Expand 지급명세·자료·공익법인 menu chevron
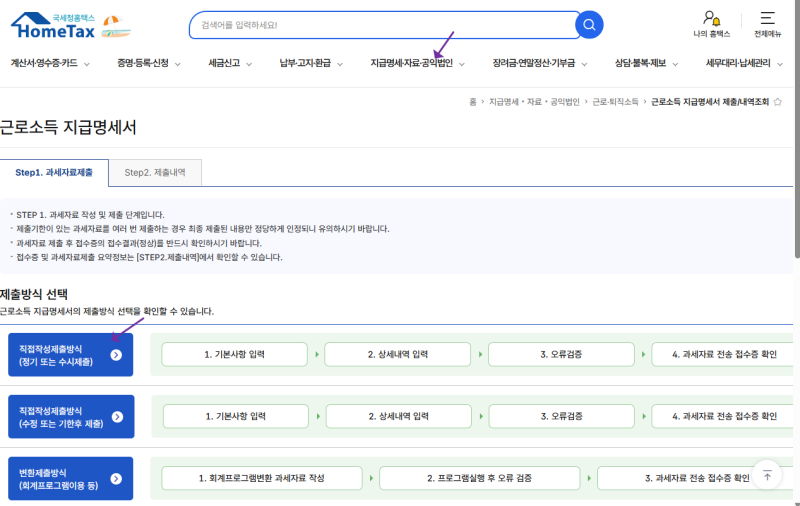The height and width of the screenshot is (506, 800). tap(462, 64)
